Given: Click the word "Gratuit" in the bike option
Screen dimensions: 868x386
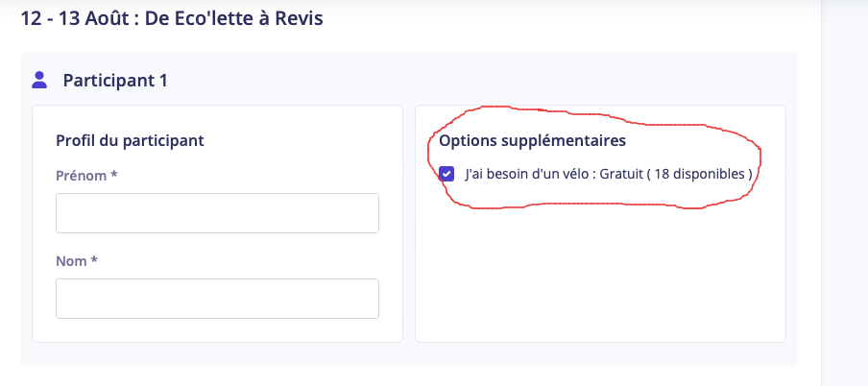Looking at the screenshot, I should point(620,174).
